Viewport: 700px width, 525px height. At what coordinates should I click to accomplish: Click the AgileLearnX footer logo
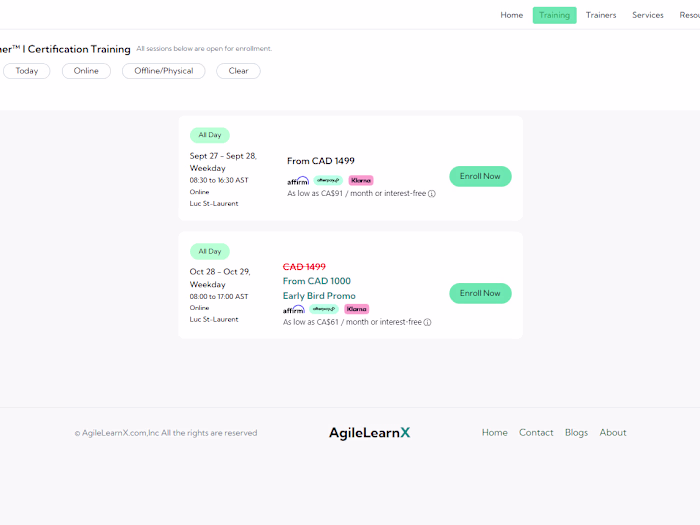pyautogui.click(x=369, y=433)
